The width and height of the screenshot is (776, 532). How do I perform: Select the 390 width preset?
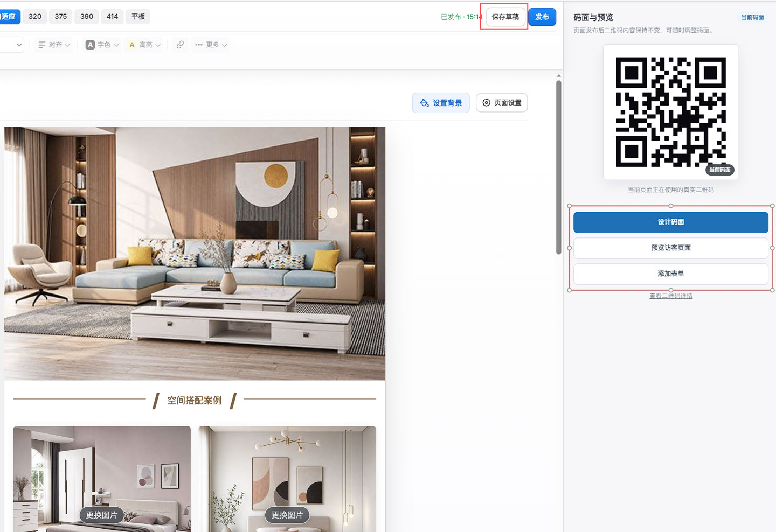[x=87, y=17]
